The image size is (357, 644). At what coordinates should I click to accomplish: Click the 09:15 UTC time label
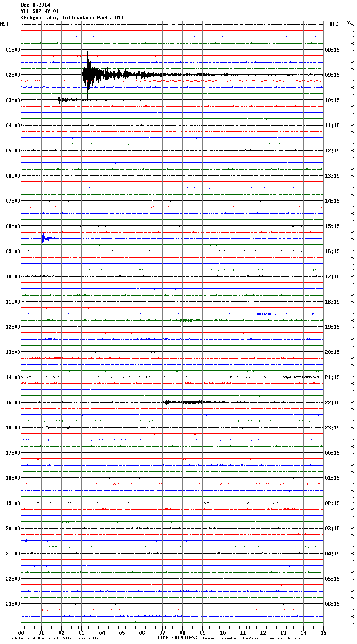[x=332, y=75]
